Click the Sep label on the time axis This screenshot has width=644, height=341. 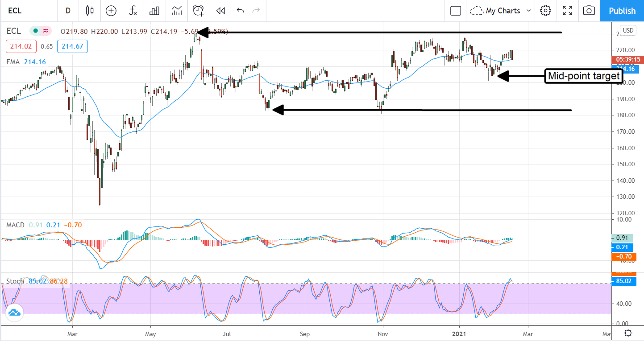point(305,333)
